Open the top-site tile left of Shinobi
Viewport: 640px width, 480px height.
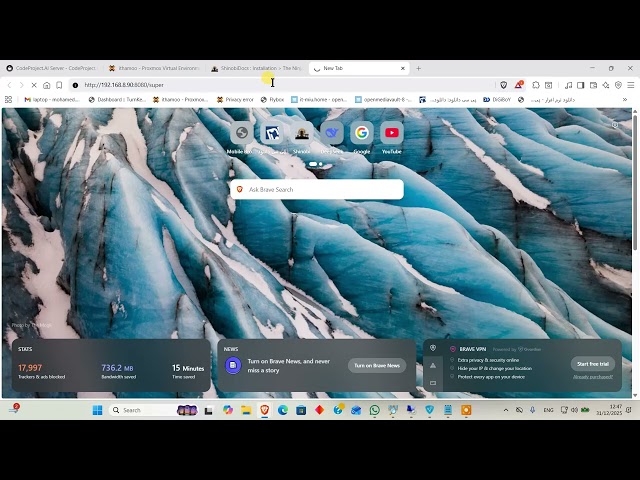pos(271,133)
